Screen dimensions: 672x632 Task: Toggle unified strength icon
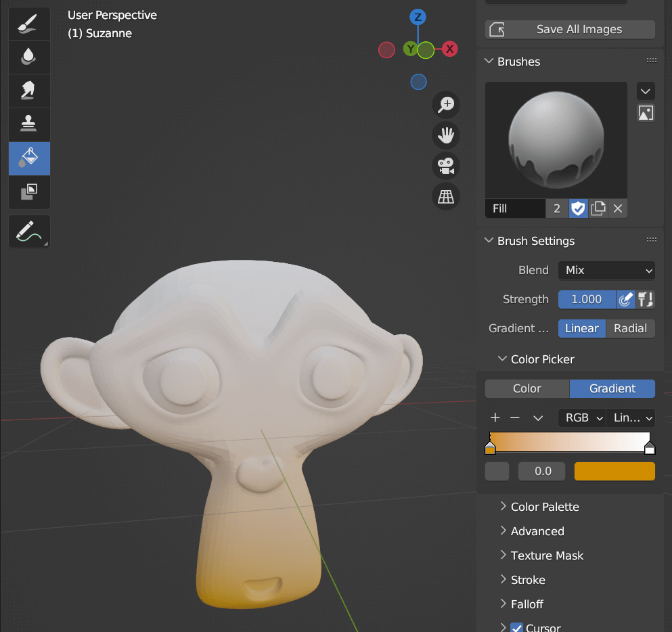pyautogui.click(x=646, y=300)
